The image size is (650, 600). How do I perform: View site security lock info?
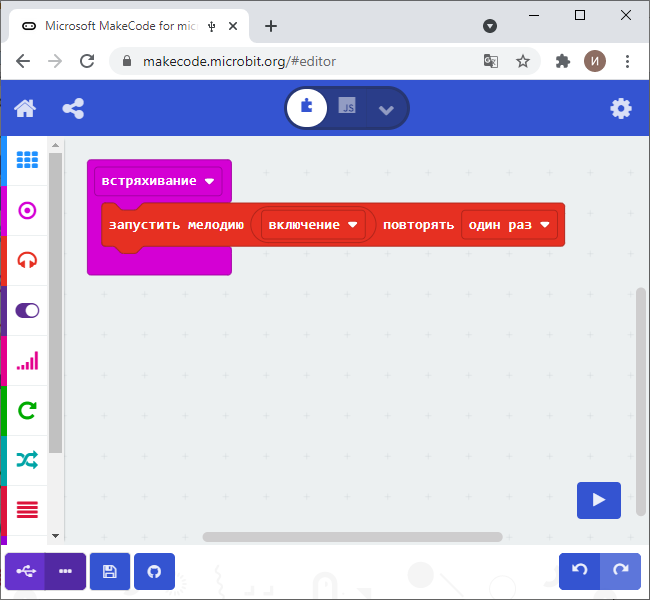[127, 61]
